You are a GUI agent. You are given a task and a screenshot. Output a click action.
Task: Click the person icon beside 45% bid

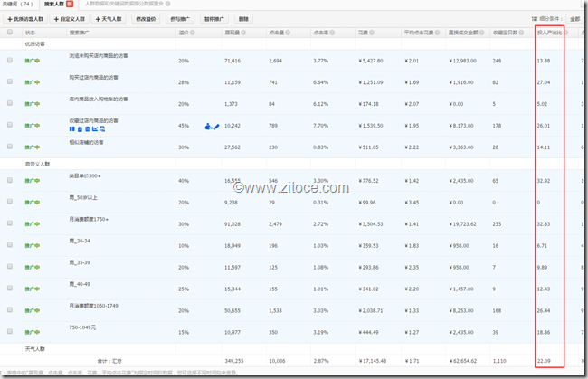click(207, 126)
